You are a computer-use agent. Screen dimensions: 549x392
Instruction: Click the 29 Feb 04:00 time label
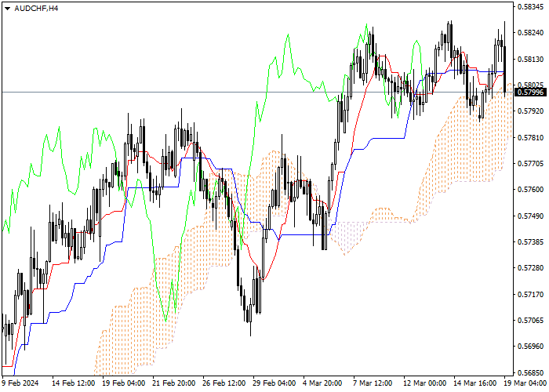coord(274,383)
